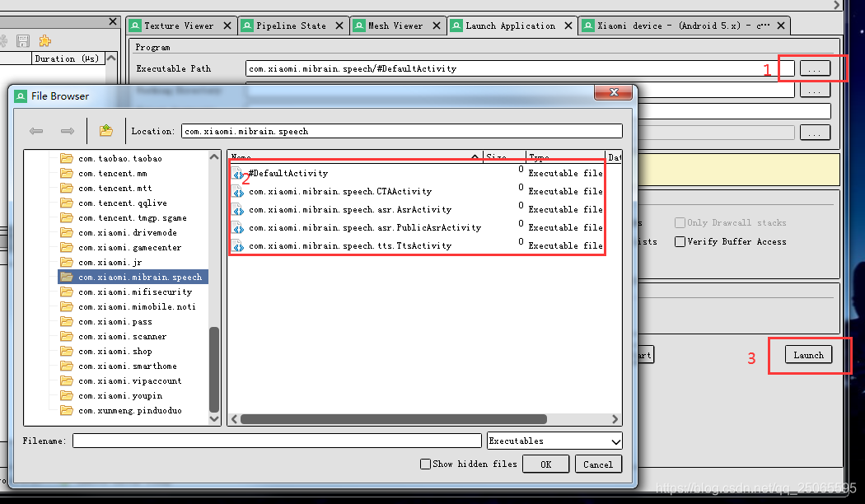Select the tts.TtsActivity executable file
Screen dimensions: 865x504
pyautogui.click(x=350, y=246)
